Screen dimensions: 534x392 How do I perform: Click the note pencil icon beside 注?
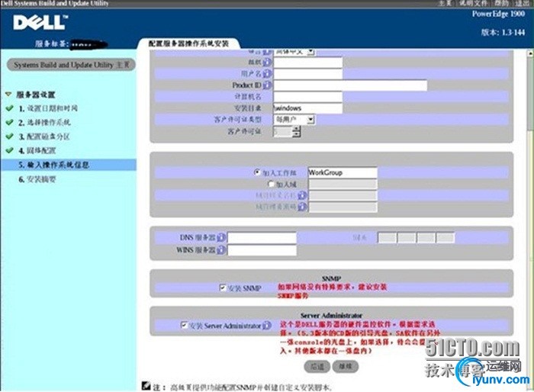(x=146, y=386)
